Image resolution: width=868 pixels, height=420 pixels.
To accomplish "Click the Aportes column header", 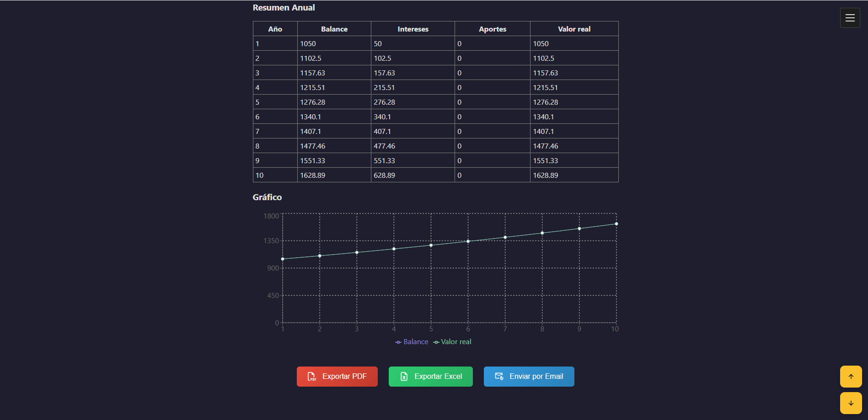I will coord(493,29).
